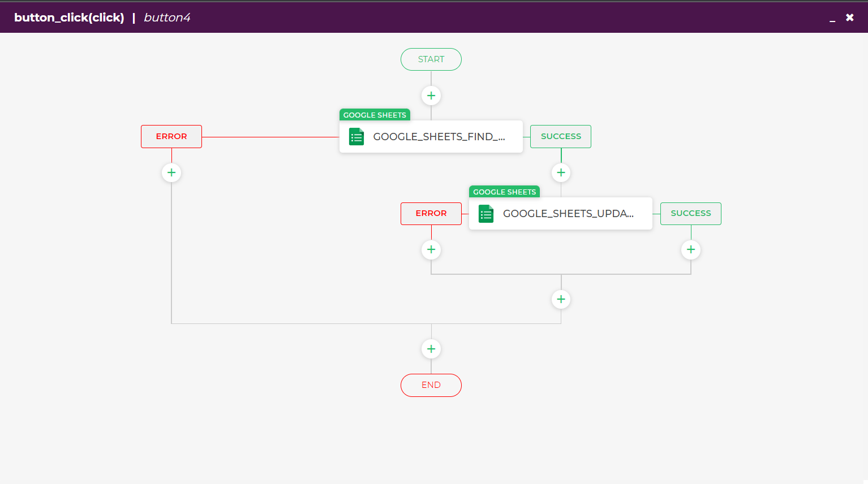
Task: Select the START node
Action: click(x=431, y=59)
